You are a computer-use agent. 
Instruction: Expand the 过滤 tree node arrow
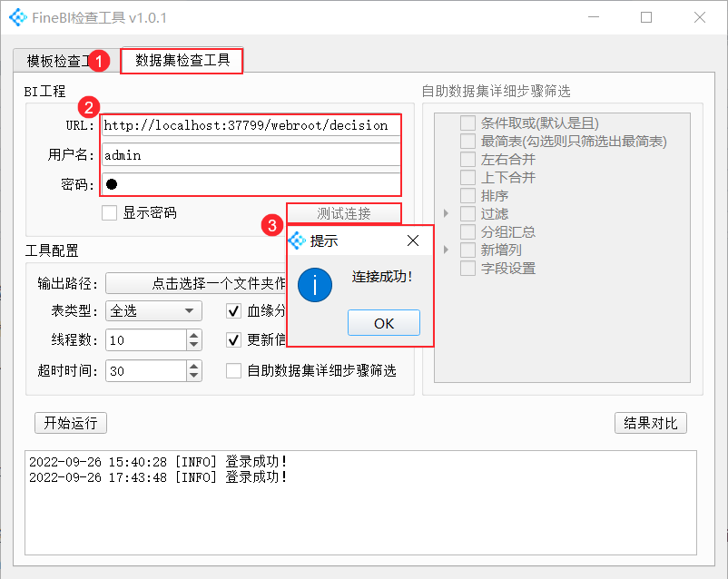(x=446, y=213)
